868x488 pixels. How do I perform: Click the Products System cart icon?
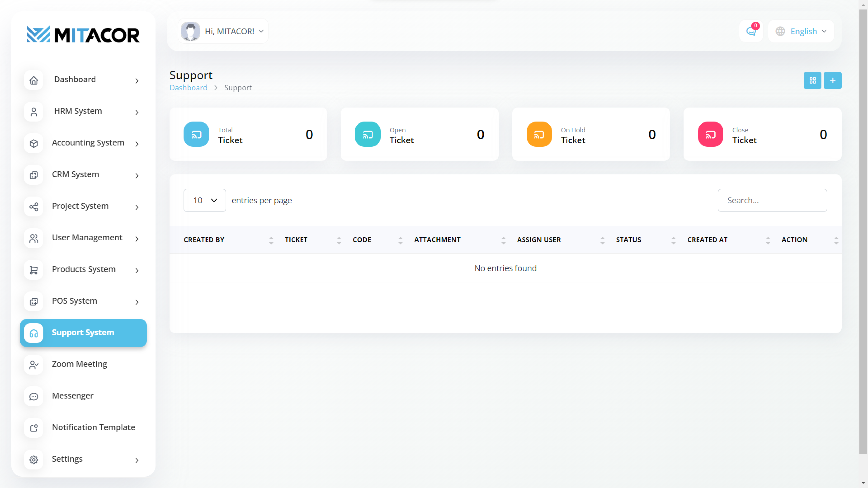pyautogui.click(x=34, y=270)
